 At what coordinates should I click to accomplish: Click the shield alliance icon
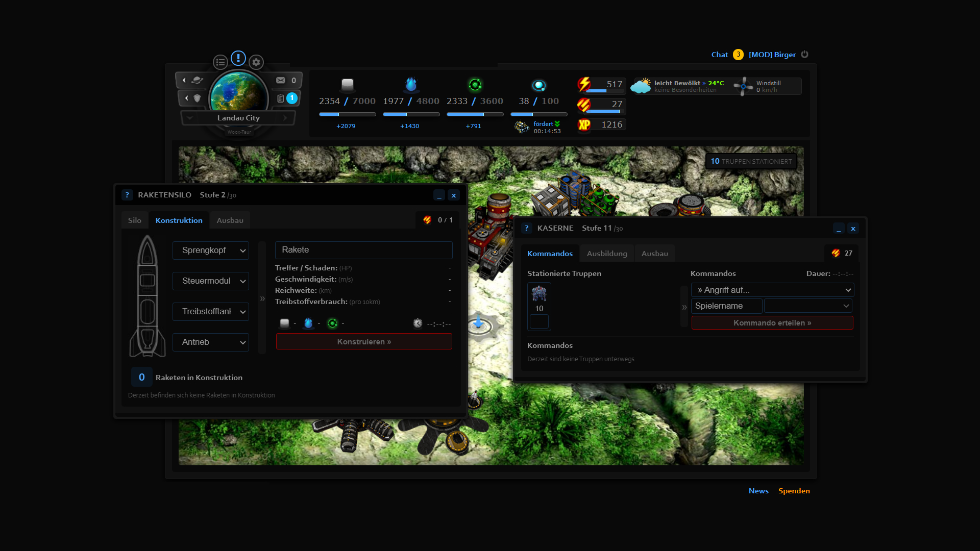197,98
